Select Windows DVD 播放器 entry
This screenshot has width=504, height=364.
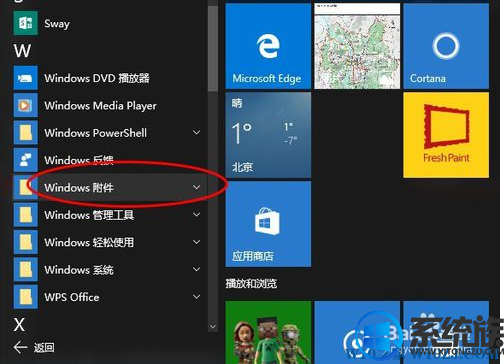pyautogui.click(x=97, y=78)
